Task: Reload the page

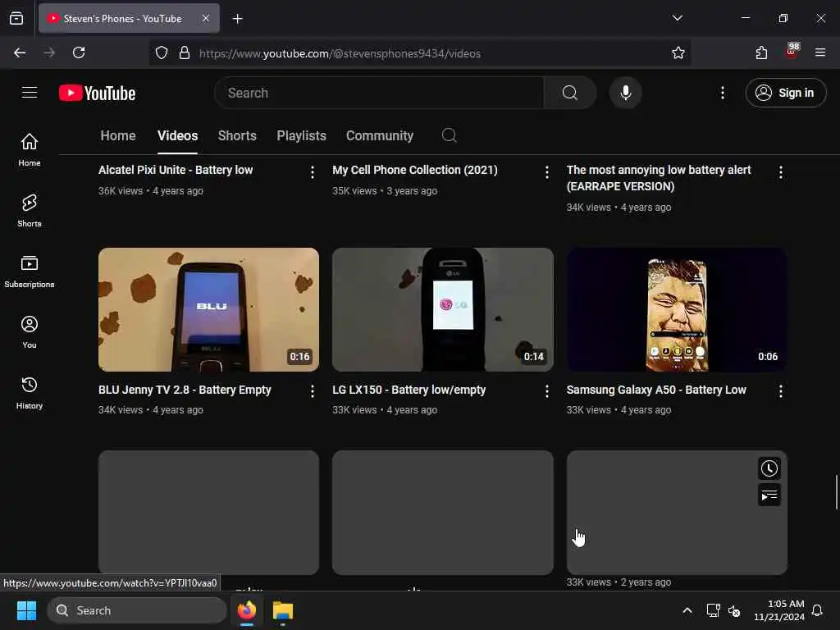Action: click(79, 52)
